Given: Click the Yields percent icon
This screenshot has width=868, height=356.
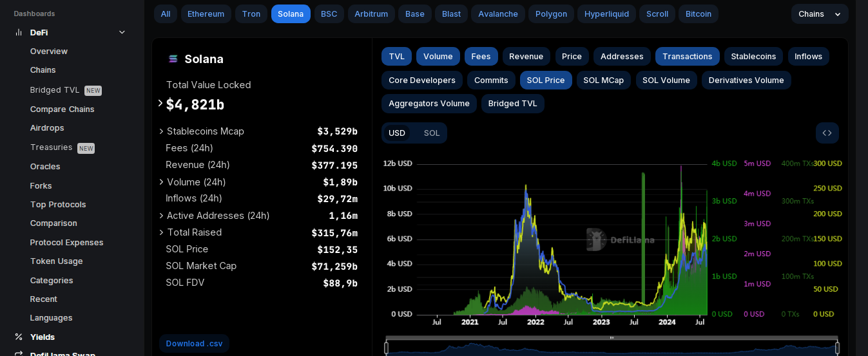Looking at the screenshot, I should coord(19,337).
